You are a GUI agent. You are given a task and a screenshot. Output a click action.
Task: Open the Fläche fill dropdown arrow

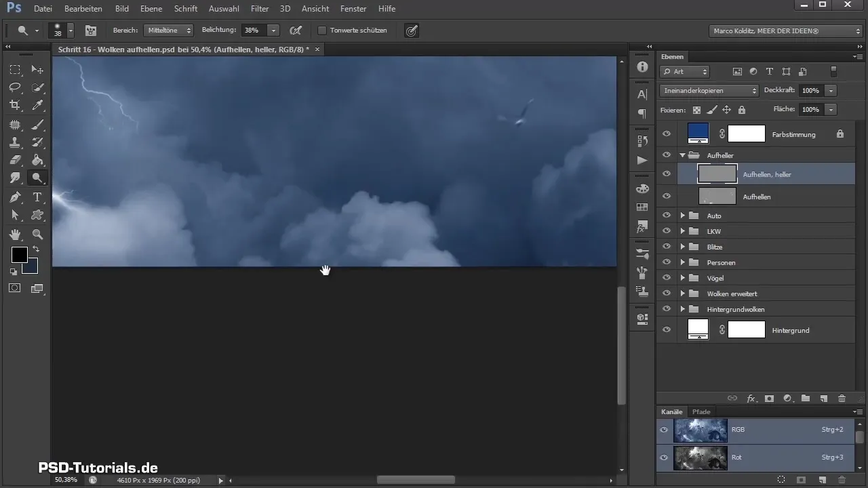831,109
